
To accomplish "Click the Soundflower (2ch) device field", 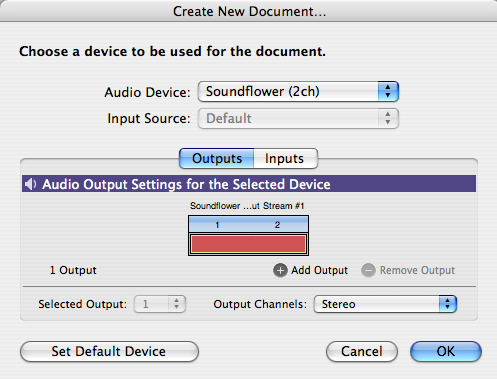I will [298, 91].
